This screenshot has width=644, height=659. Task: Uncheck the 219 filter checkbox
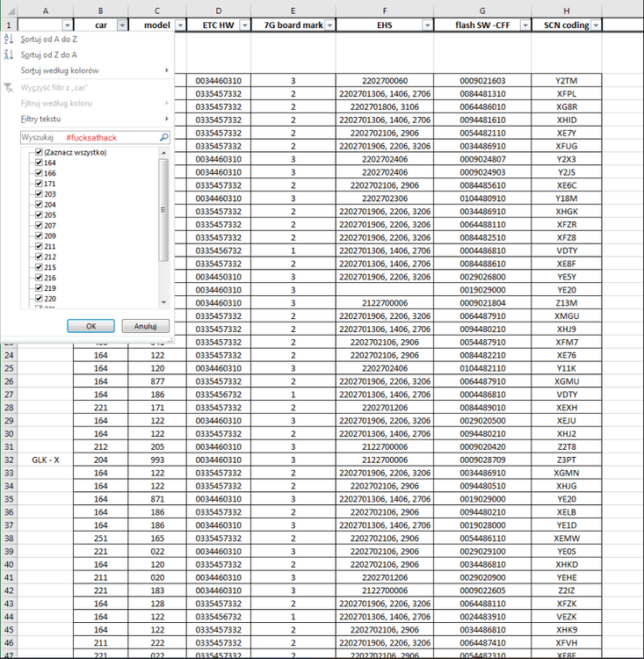[x=39, y=288]
